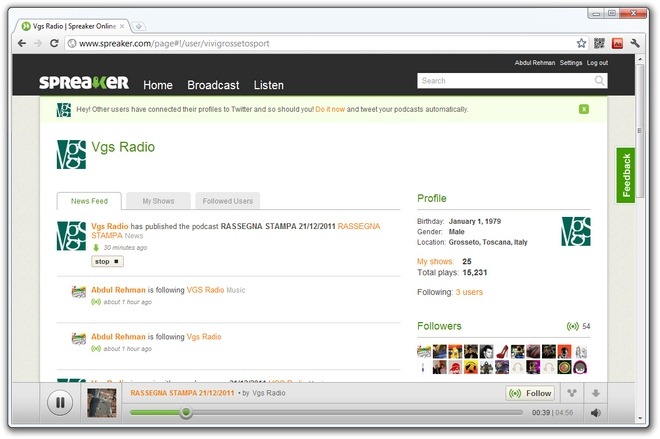Click the My shows link in Profile

(x=435, y=261)
